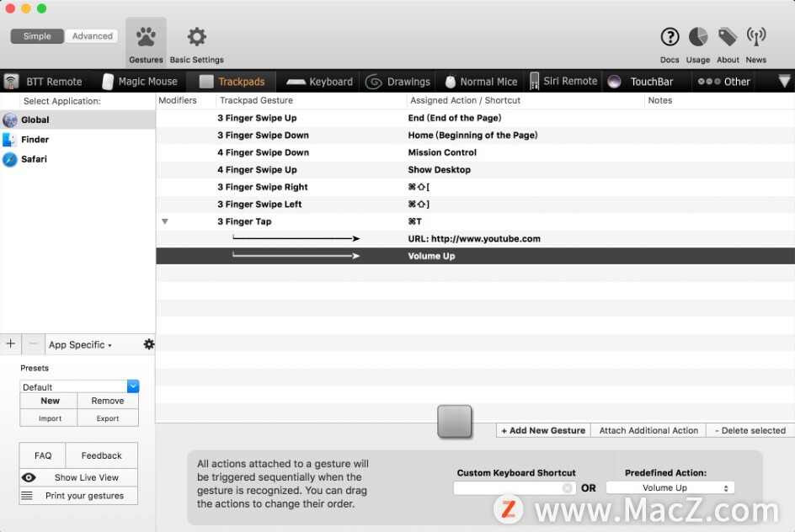Click the Finder app icon
The height and width of the screenshot is (532, 795).
(9, 140)
